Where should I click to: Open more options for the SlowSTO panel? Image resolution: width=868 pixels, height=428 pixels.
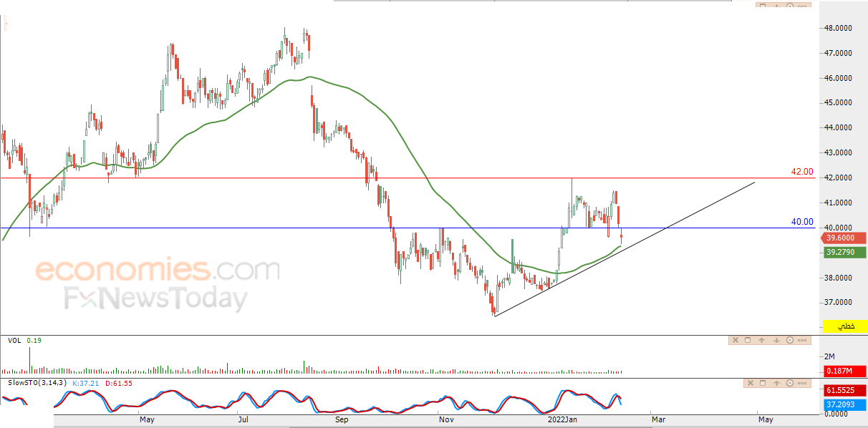802,383
